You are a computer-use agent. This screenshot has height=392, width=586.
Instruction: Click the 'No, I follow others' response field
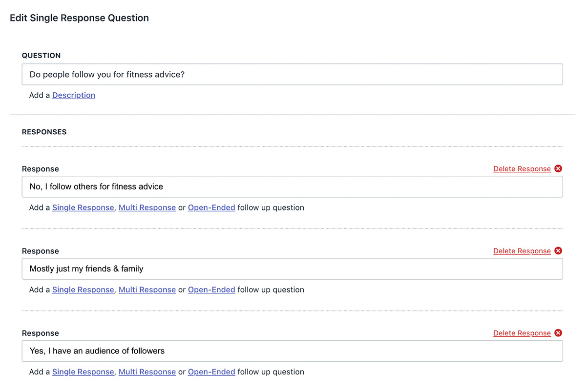pyautogui.click(x=292, y=186)
